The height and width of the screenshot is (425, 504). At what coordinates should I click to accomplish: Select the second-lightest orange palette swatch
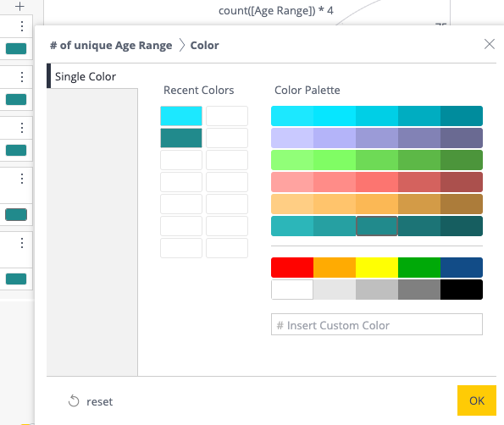(x=335, y=204)
